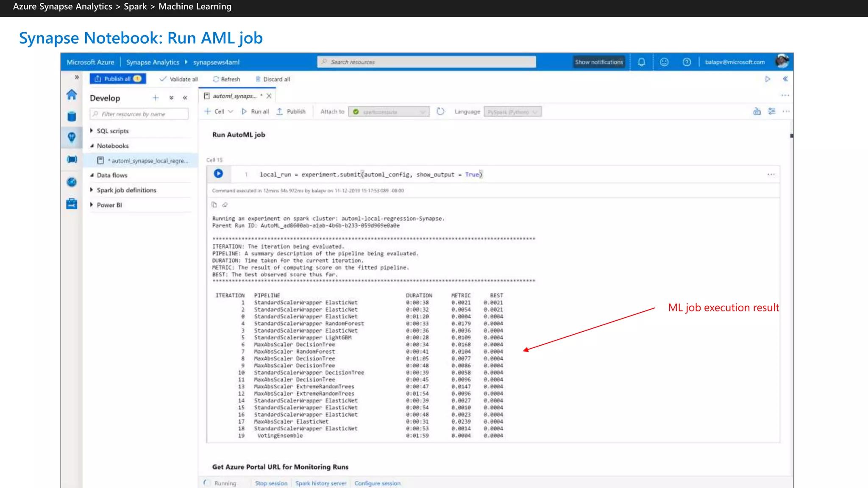868x488 pixels.
Task: Collapse right pane double chevron icon
Action: 785,79
